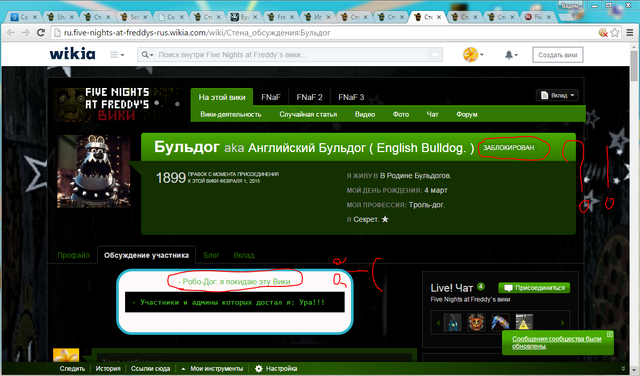
Task: Open Вики-деятельность in the green submenu
Action: (231, 114)
